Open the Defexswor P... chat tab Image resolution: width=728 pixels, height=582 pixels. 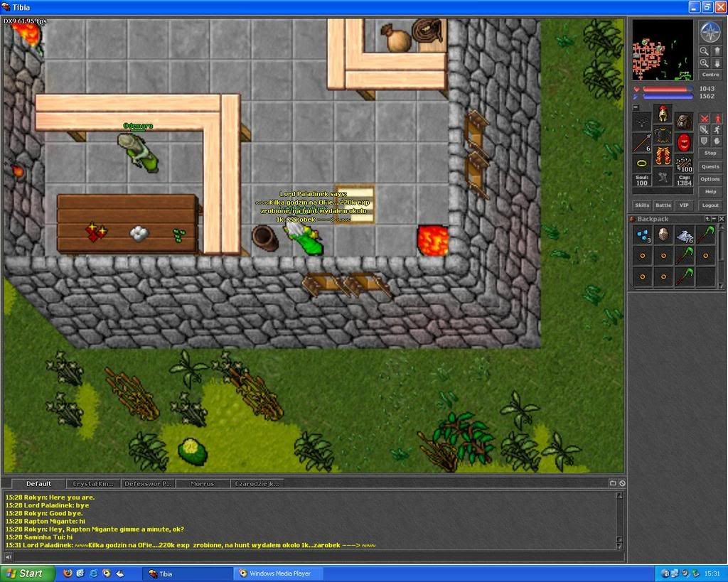click(148, 484)
